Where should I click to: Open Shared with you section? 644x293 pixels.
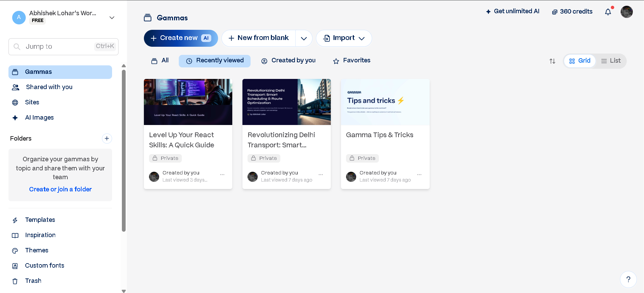pos(60,87)
